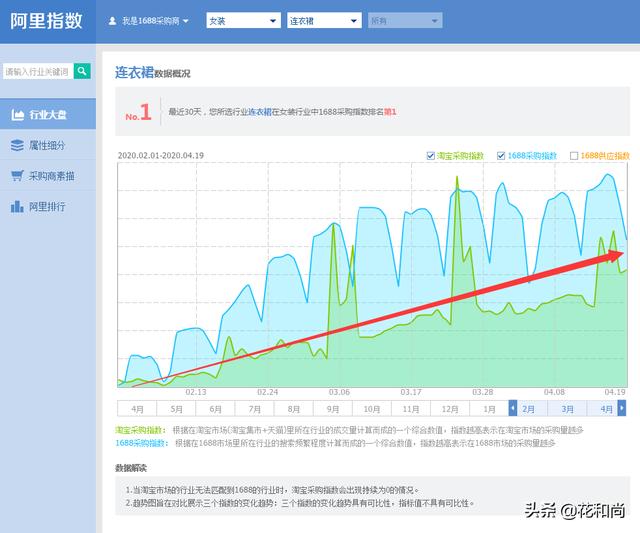Image resolution: width=640 pixels, height=533 pixels.
Task: Click the 采购商素描 shopping cart icon
Action: click(x=17, y=176)
